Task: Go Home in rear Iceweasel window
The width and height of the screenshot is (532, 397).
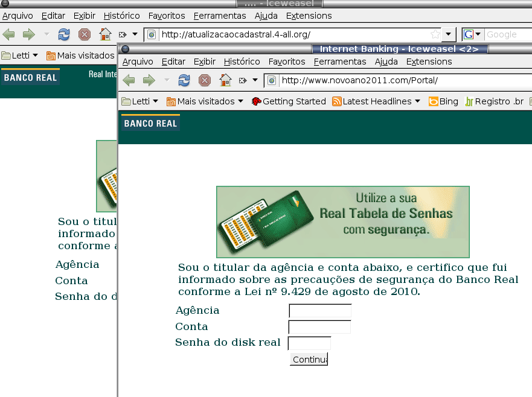Action: (x=105, y=34)
